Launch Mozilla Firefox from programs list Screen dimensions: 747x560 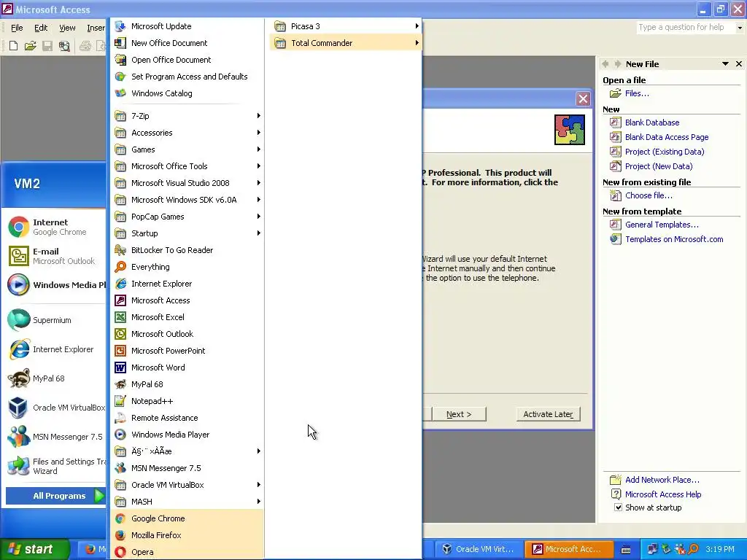(187, 535)
